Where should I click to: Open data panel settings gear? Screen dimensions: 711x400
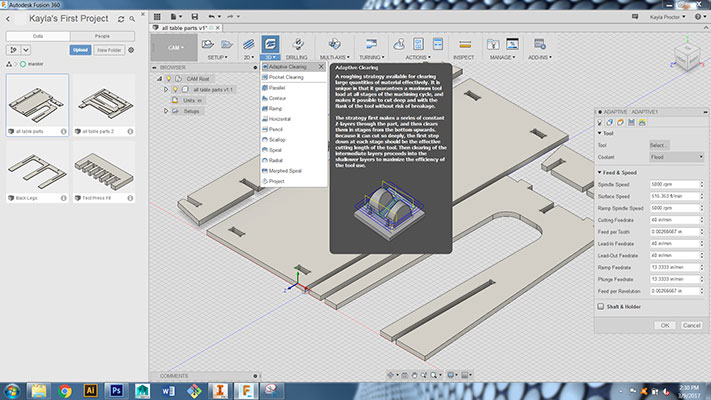coord(131,50)
